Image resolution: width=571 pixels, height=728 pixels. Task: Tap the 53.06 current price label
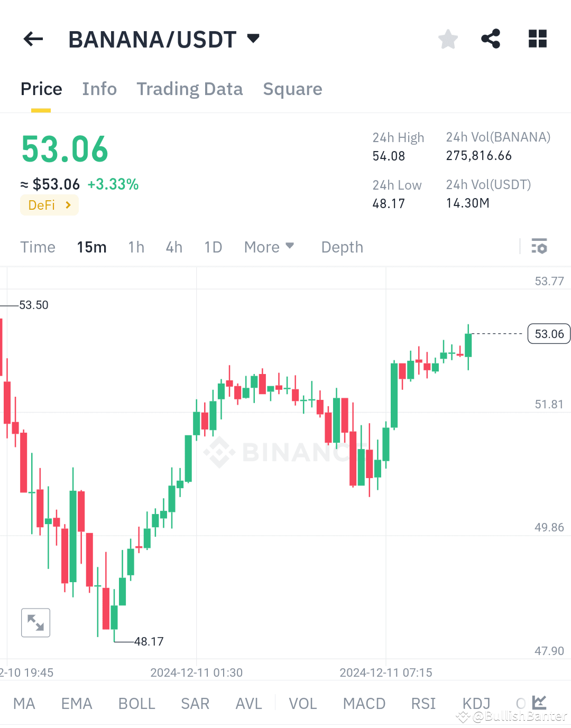click(548, 333)
